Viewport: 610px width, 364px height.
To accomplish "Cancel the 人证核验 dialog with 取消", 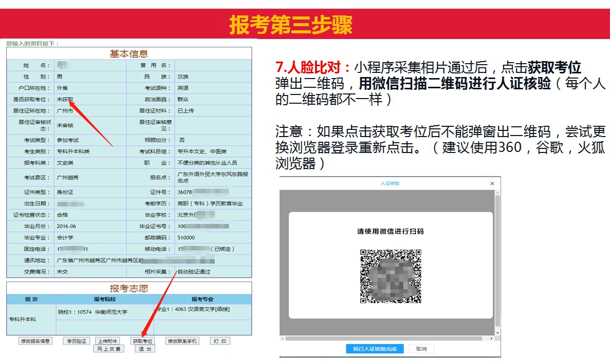I will [421, 349].
